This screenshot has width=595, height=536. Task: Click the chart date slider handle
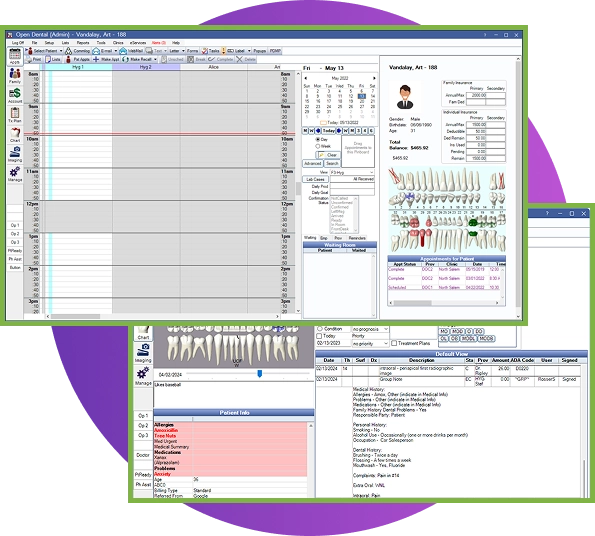[260, 374]
